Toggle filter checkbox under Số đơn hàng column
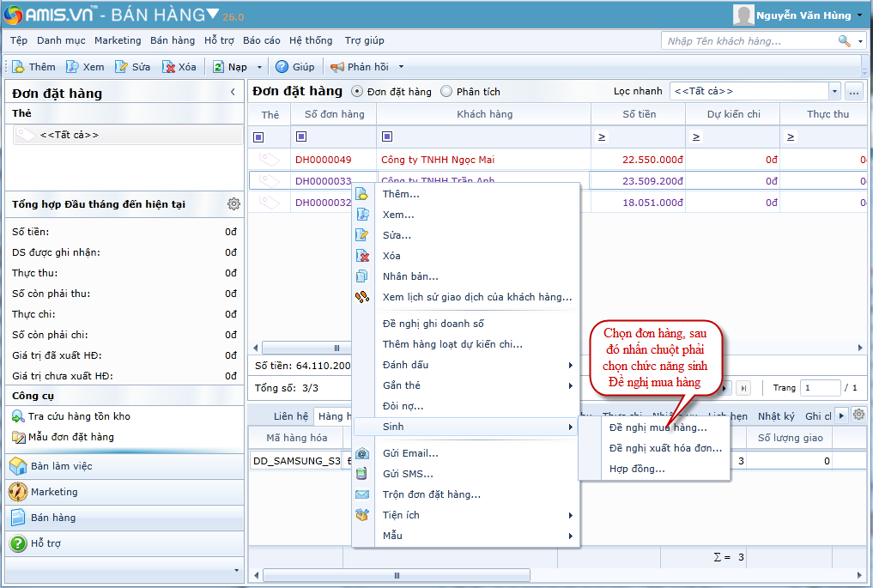This screenshot has width=873, height=588. pos(300,136)
